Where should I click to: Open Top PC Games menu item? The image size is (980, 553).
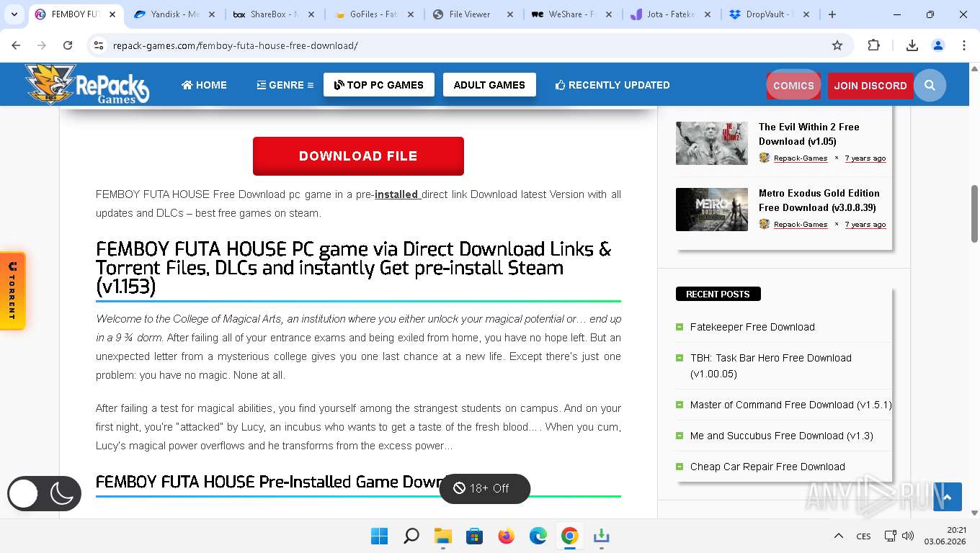pyautogui.click(x=379, y=85)
